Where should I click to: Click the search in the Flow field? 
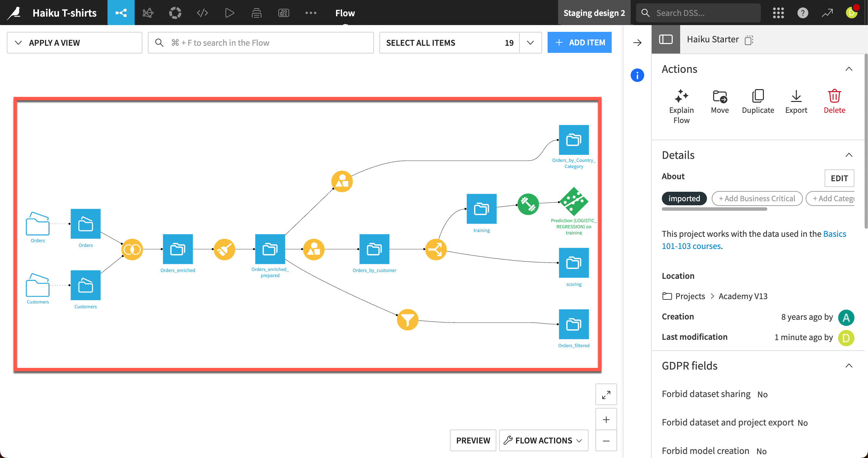tap(260, 42)
